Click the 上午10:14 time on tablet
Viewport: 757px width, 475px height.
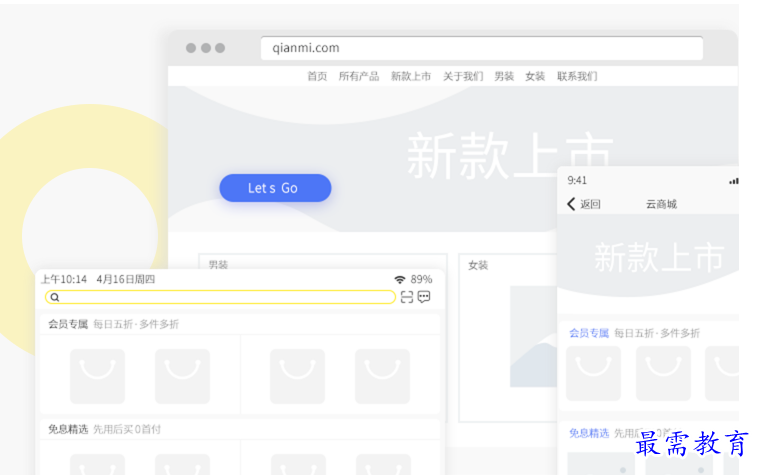pos(64,279)
